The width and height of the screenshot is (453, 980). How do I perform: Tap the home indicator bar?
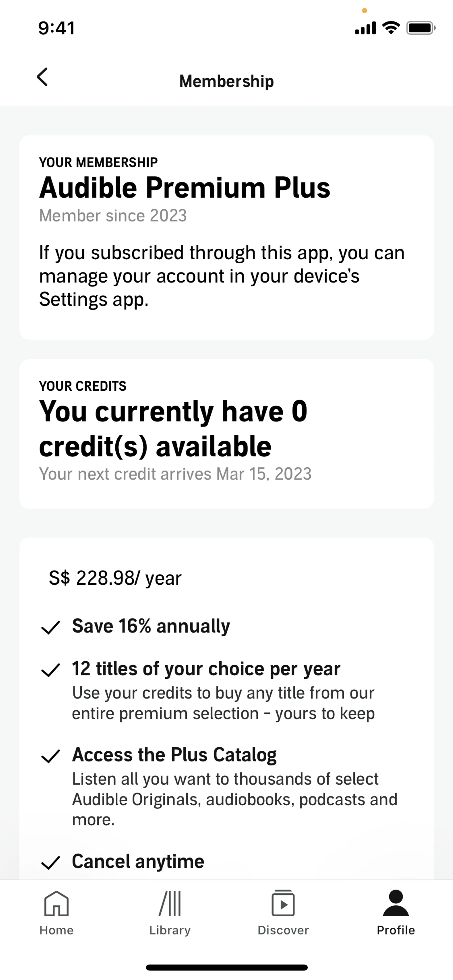(x=226, y=967)
